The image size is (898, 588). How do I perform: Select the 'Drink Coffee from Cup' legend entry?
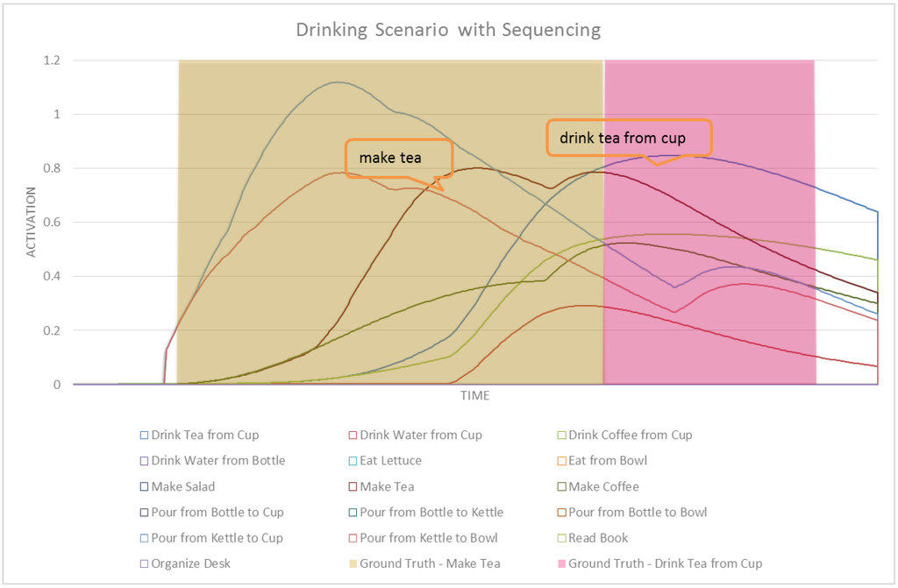[x=630, y=435]
